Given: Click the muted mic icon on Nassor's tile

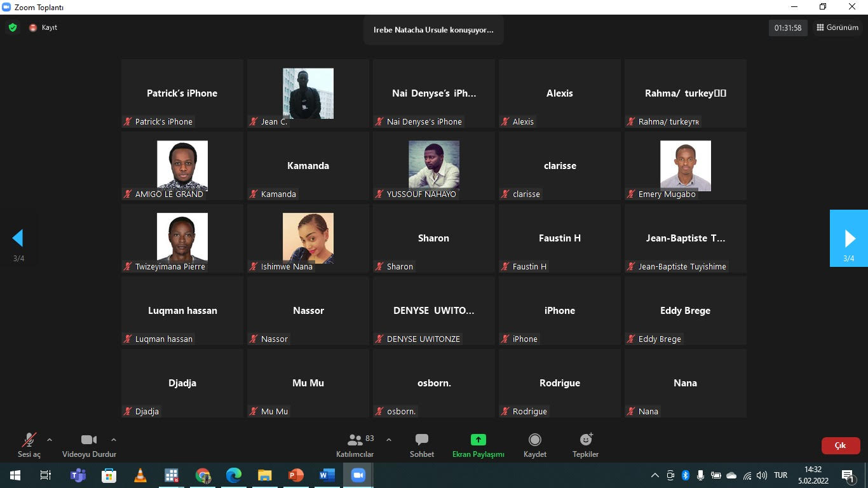Looking at the screenshot, I should click(254, 339).
